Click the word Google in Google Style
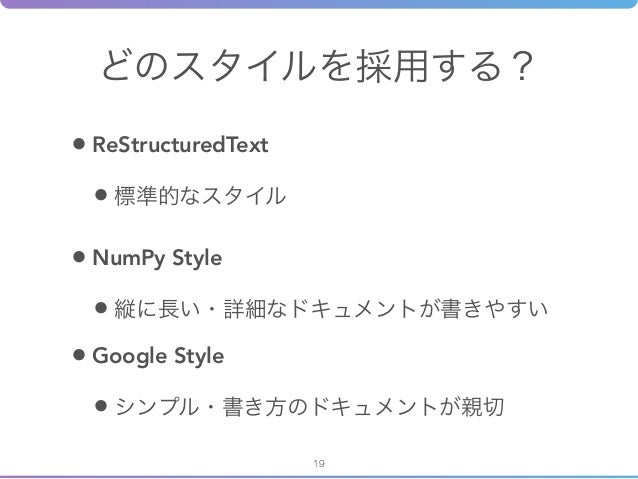 tap(130, 356)
